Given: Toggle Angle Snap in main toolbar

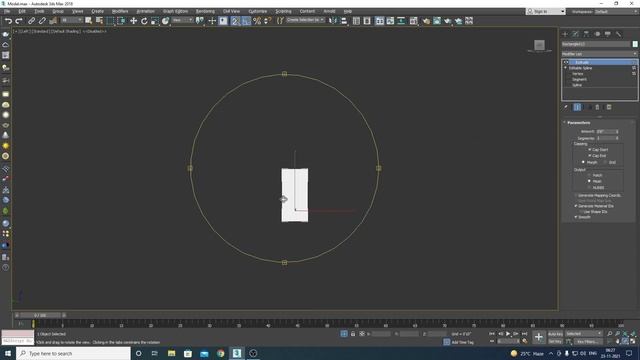Looking at the screenshot, I should click(x=246, y=21).
